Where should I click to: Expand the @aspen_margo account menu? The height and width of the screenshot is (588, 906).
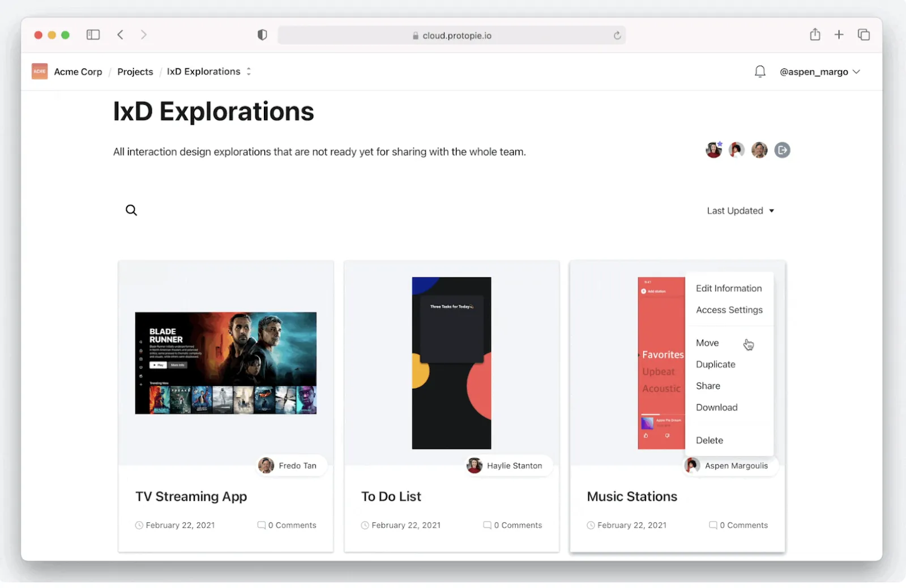pyautogui.click(x=820, y=72)
